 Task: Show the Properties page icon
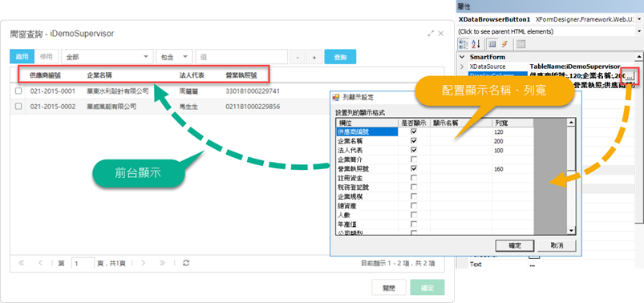(x=493, y=44)
